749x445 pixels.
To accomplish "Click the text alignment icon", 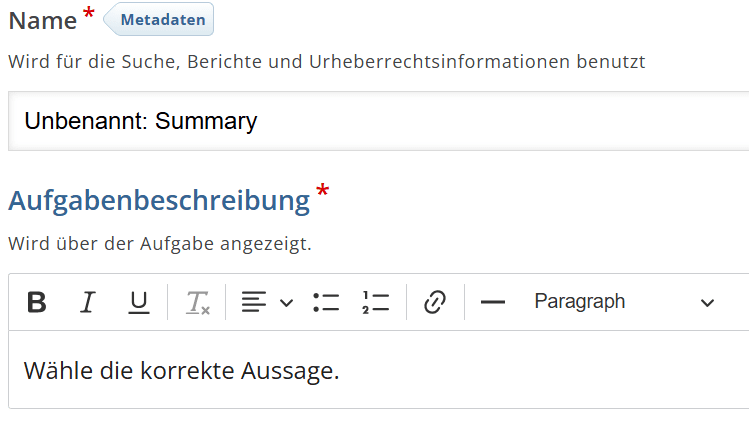I will click(x=254, y=302).
